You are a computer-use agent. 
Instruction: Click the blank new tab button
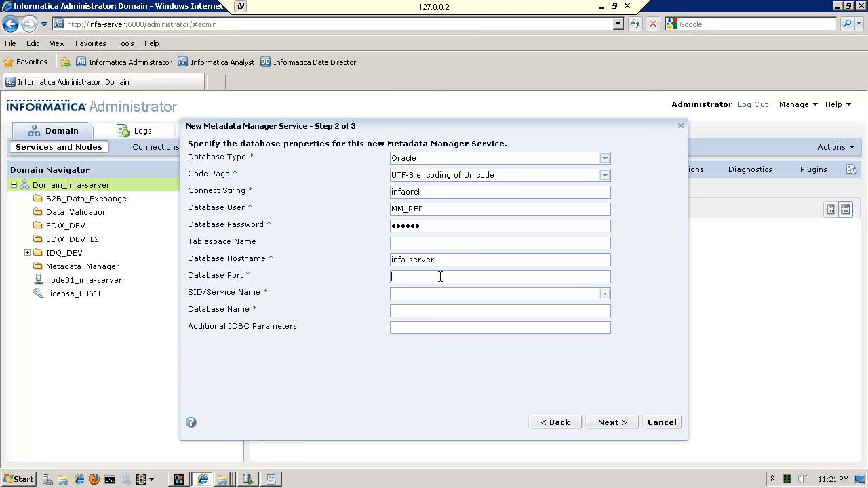(x=216, y=82)
